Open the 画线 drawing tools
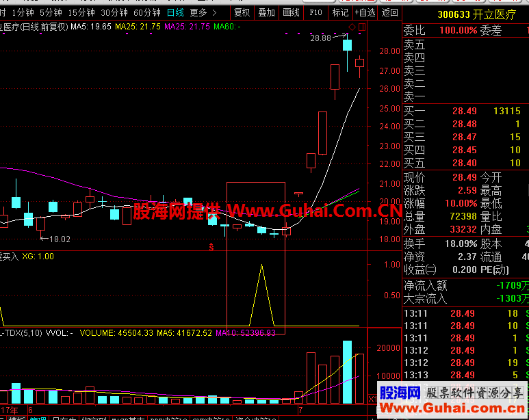 point(291,13)
